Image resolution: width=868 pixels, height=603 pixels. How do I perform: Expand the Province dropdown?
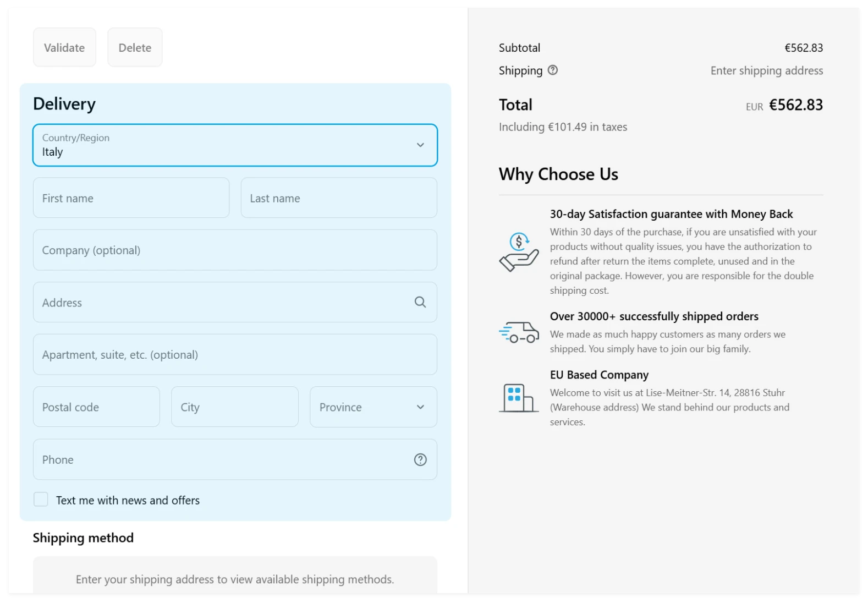(x=373, y=407)
